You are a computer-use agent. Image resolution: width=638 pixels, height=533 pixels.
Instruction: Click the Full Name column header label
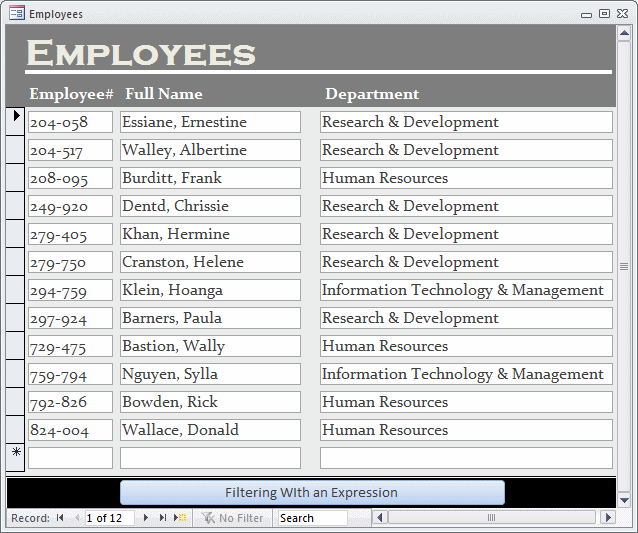click(164, 94)
